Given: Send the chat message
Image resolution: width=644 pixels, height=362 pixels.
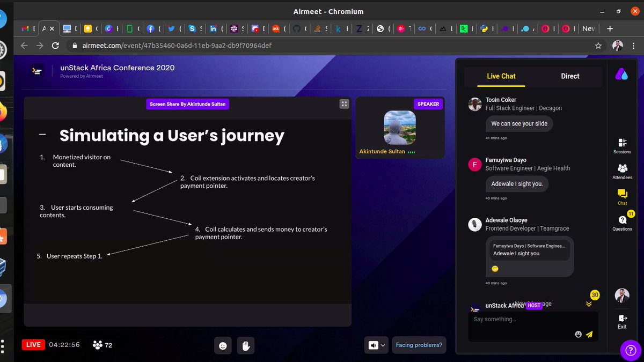Looking at the screenshot, I should coord(589,334).
